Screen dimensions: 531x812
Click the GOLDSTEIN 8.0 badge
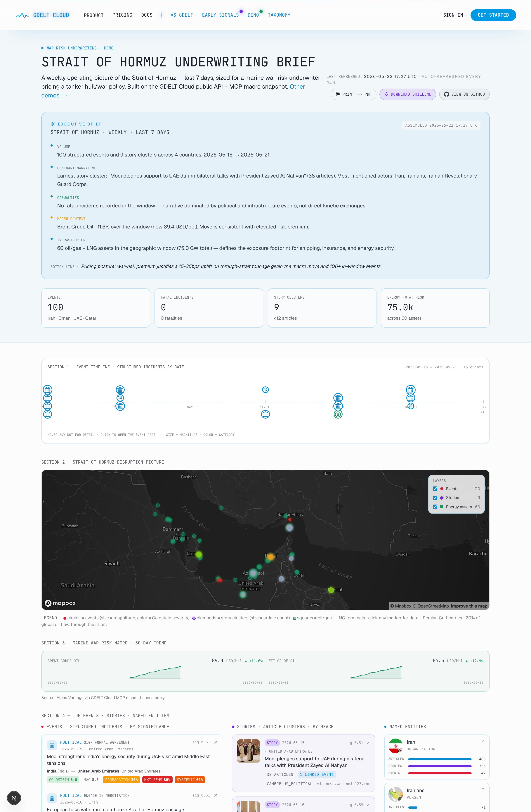[63, 780]
